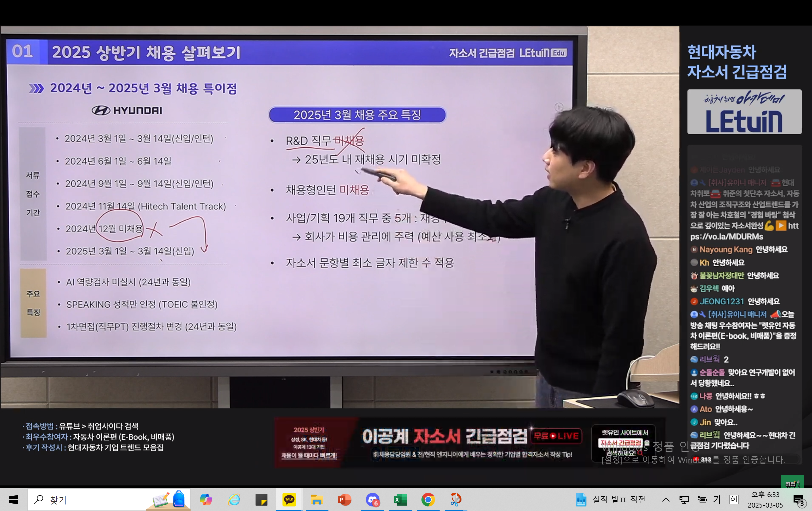Switch to Excel in the taskbar
812x511 pixels.
[400, 500]
